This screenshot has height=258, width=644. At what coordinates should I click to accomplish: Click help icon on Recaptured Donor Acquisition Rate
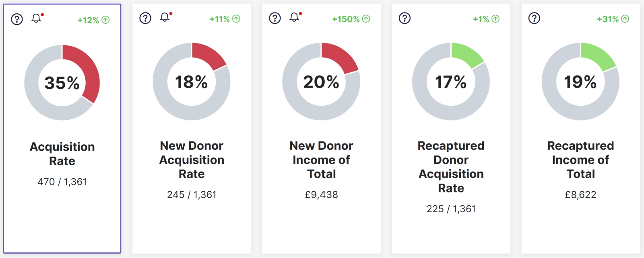405,18
